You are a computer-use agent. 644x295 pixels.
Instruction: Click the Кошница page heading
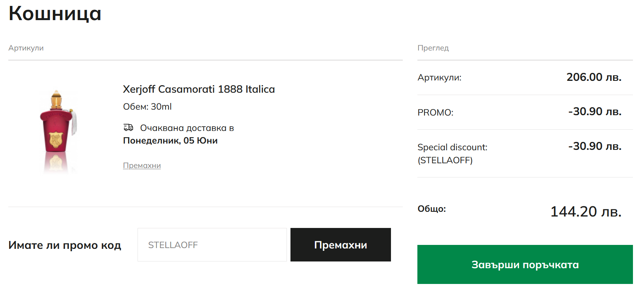click(x=55, y=13)
